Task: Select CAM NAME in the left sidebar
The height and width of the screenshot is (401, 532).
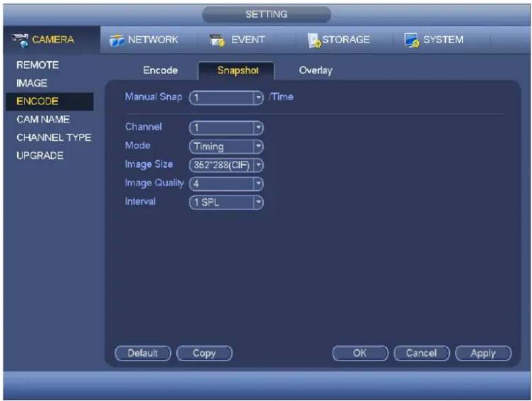Action: pos(43,120)
